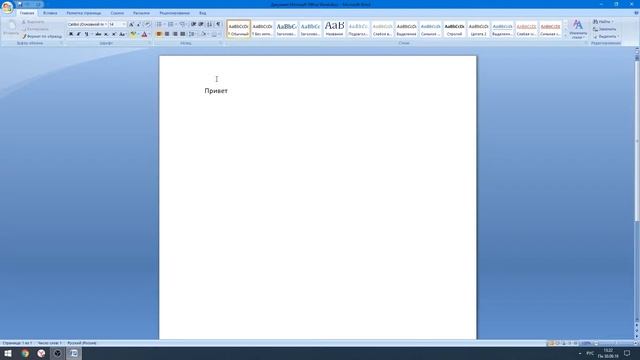
Task: Click Русский (Россия) language in status bar
Action: click(x=82, y=343)
